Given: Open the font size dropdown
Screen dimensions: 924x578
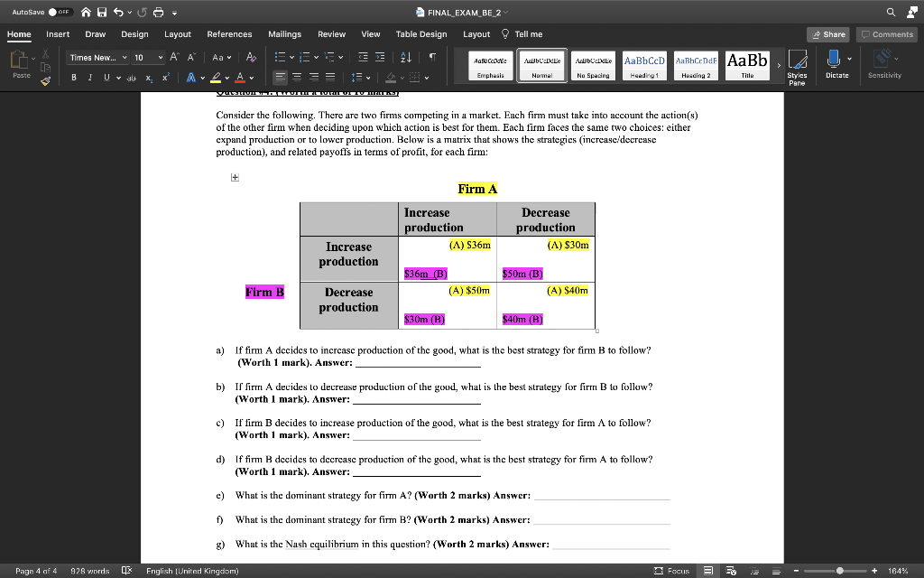Looking at the screenshot, I should pyautogui.click(x=159, y=57).
